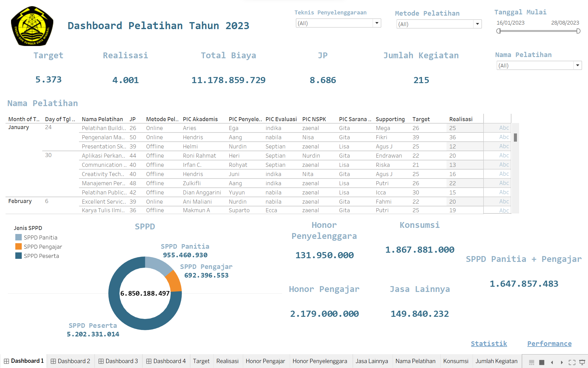Open the Honor Penyelenggara sheet tab
Screen dimensions: 588x368
click(x=320, y=361)
